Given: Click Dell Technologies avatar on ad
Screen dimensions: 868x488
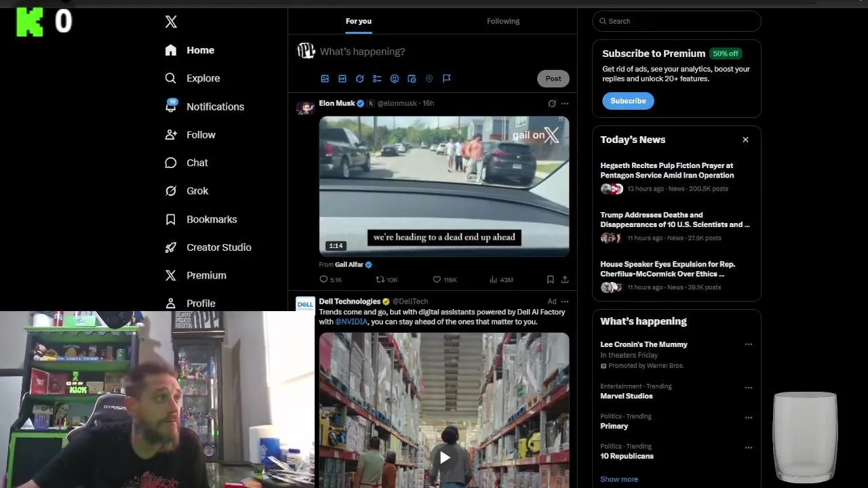Looking at the screenshot, I should (x=305, y=304).
